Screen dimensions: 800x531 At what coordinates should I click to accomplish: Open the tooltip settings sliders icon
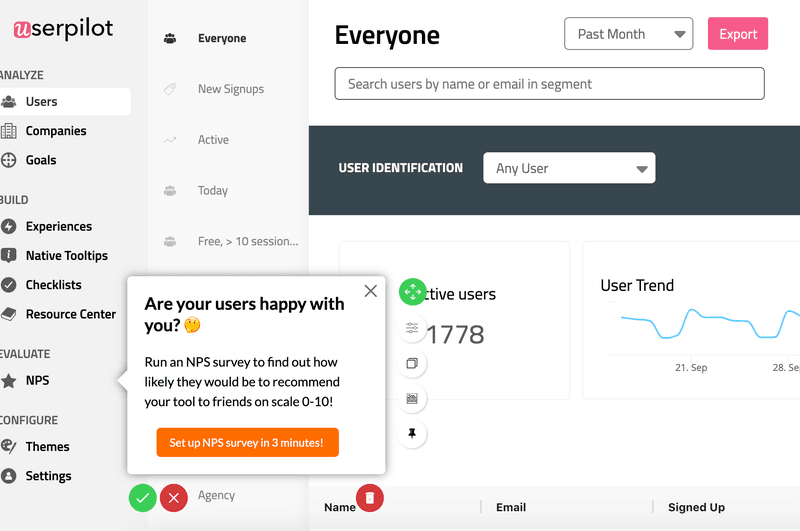tap(412, 328)
